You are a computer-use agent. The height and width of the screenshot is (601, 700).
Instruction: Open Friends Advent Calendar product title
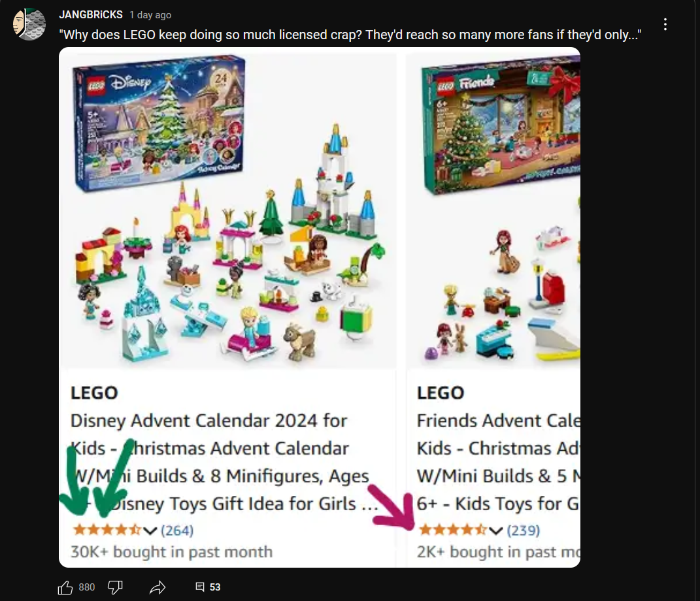click(x=498, y=463)
